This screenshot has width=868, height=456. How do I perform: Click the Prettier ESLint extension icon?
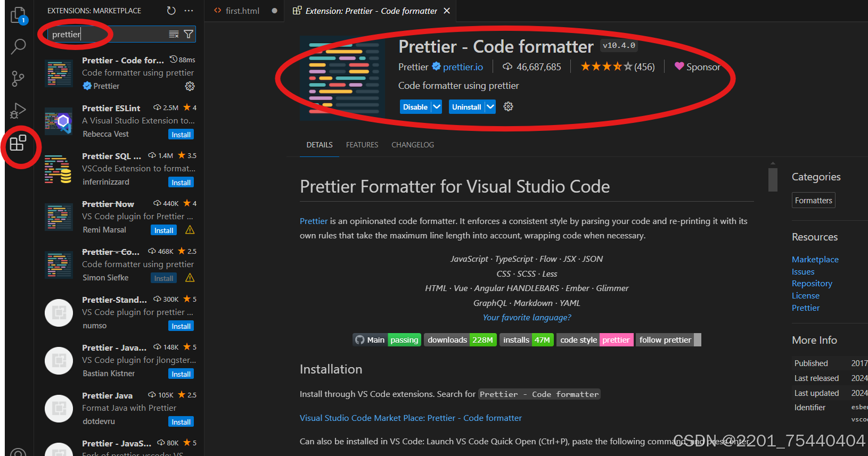coord(59,121)
